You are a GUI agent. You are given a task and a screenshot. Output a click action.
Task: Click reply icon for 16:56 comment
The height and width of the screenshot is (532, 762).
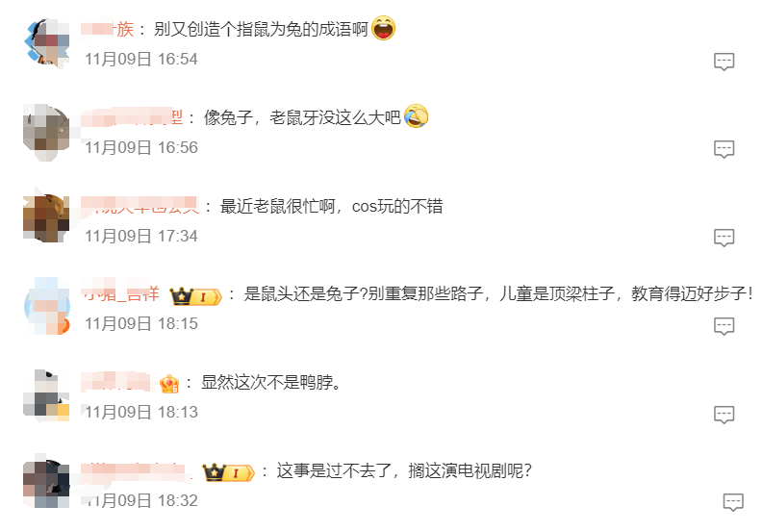click(x=724, y=149)
